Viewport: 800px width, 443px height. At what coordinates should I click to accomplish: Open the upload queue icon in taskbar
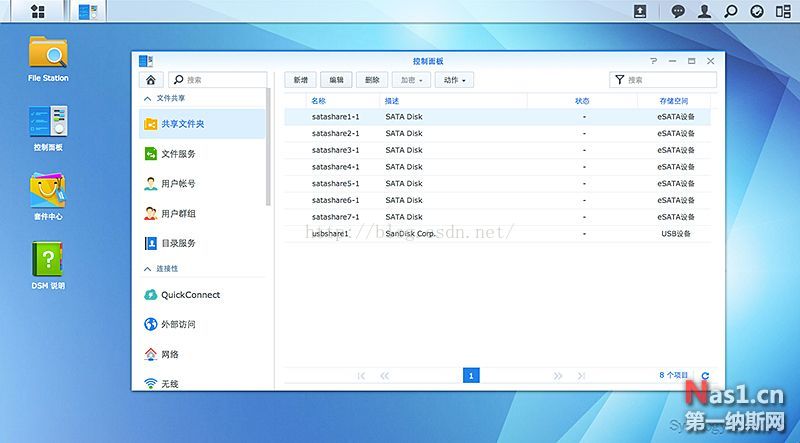pyautogui.click(x=641, y=12)
